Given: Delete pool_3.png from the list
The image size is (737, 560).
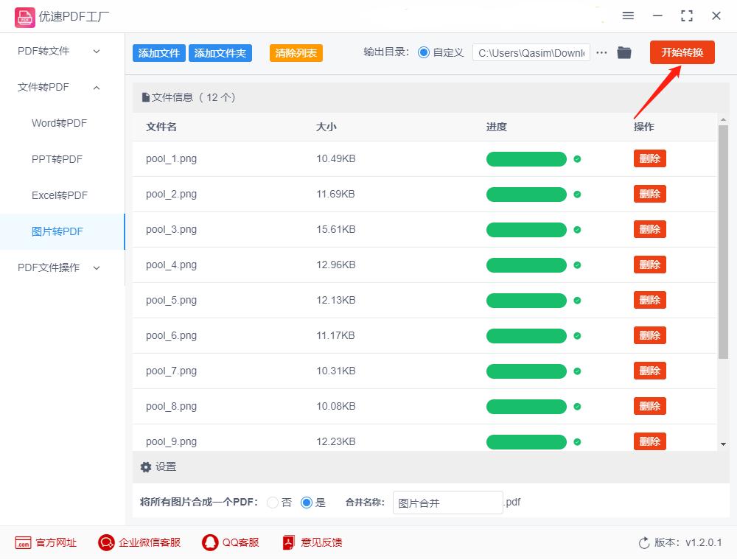Looking at the screenshot, I should [649, 229].
